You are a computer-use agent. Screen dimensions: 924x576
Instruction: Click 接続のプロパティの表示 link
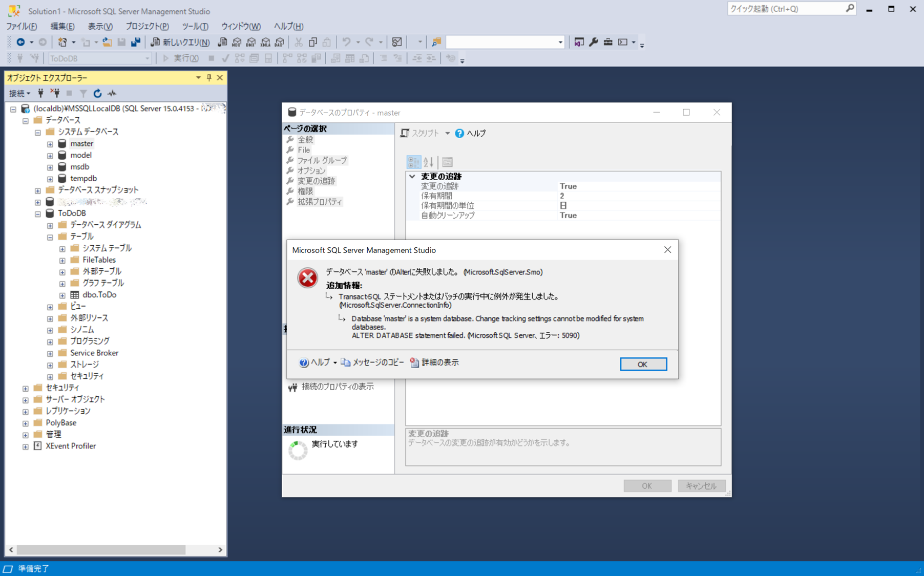[338, 387]
